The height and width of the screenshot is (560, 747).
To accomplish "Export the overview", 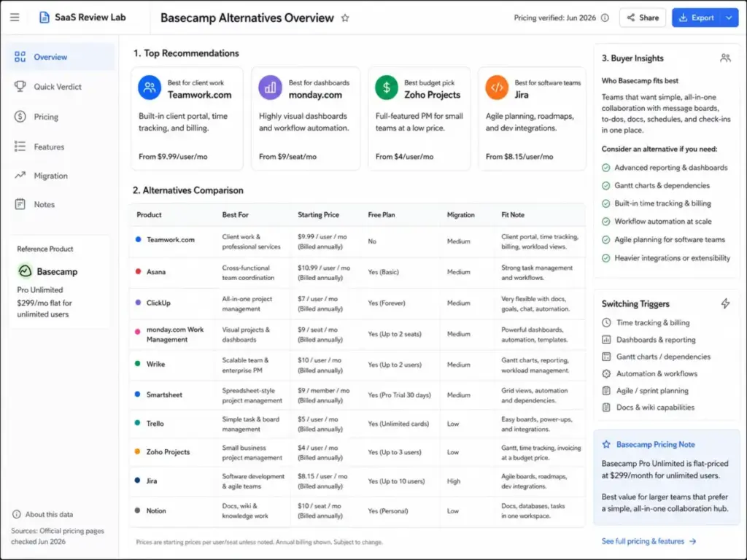I will point(696,17).
